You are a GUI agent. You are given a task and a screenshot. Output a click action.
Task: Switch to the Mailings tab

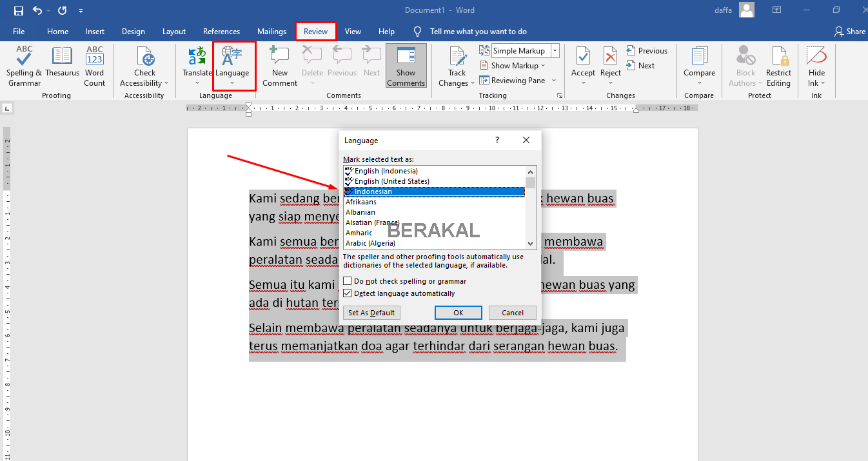271,31
